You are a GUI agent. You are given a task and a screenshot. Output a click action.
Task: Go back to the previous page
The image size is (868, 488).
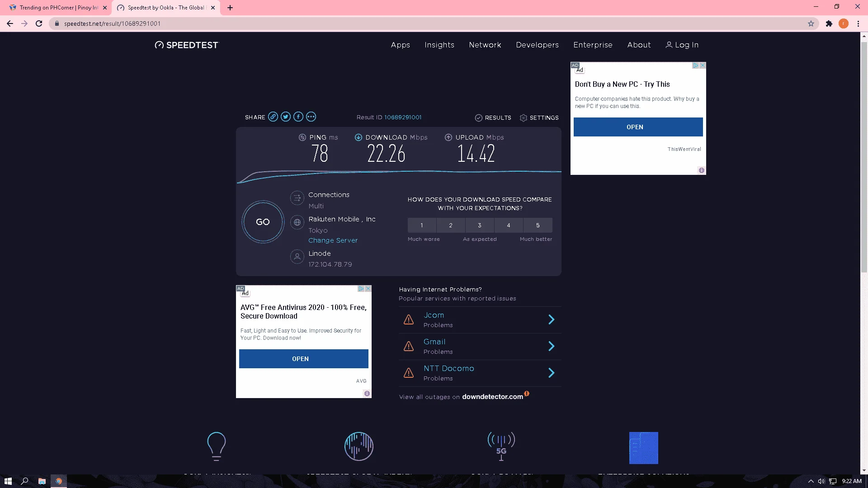coord(10,23)
